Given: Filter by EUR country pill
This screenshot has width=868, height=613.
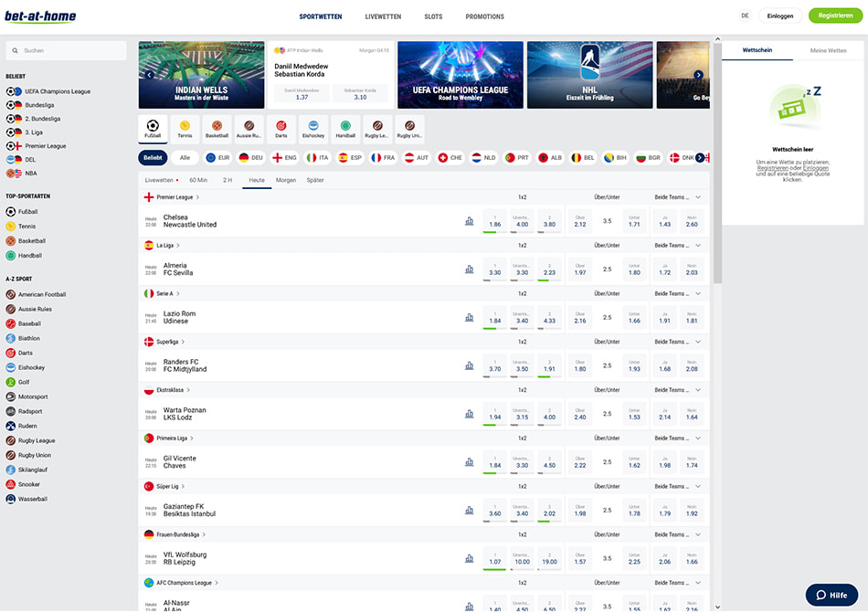Looking at the screenshot, I should click(217, 158).
